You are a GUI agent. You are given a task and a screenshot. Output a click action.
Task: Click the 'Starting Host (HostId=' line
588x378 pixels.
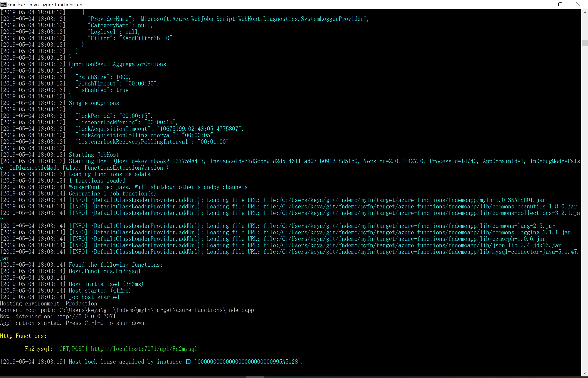coord(290,164)
